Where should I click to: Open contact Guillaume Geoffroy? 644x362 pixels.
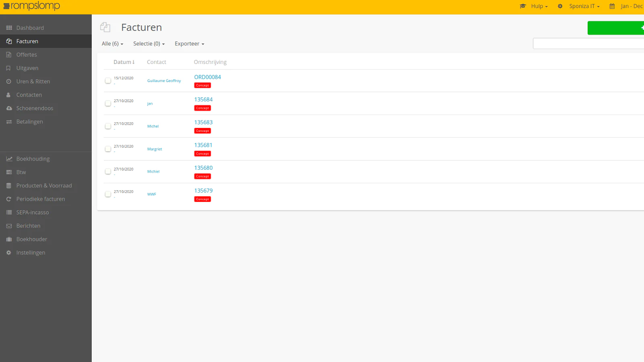click(164, 81)
